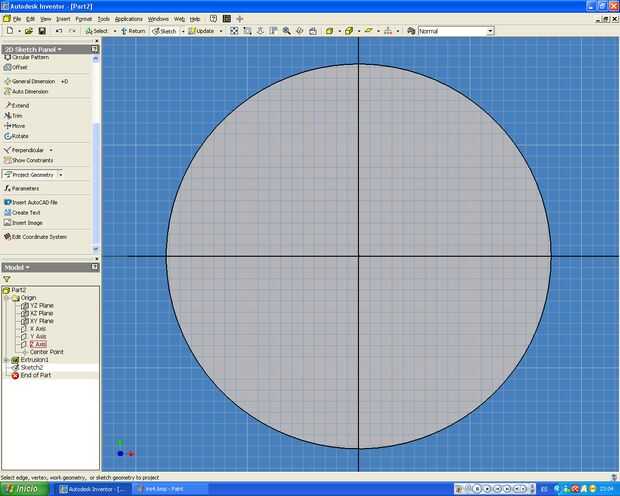Image resolution: width=620 pixels, height=496 pixels.
Task: Click the model browser filter icon
Action: [7, 279]
